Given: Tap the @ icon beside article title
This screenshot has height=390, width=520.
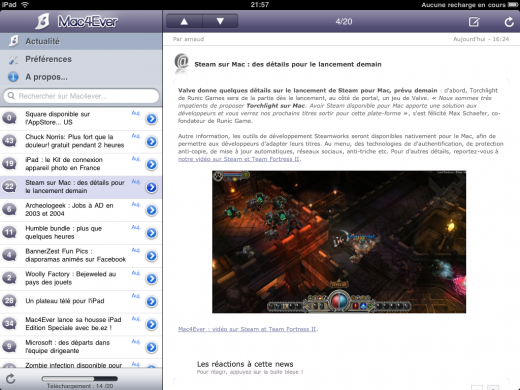Looking at the screenshot, I should [x=182, y=63].
